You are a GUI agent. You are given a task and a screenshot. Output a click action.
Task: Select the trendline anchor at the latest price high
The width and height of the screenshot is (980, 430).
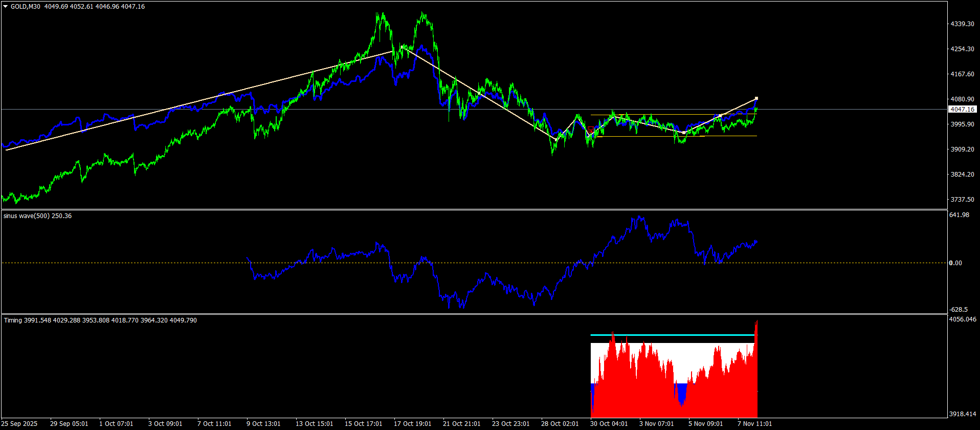point(756,98)
